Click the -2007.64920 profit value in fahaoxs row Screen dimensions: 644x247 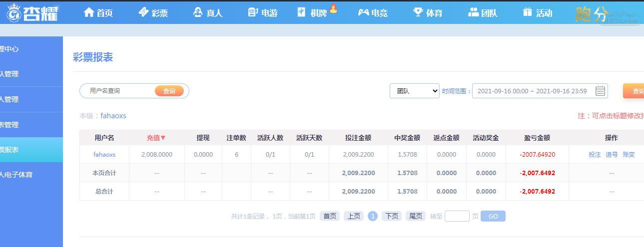(x=537, y=155)
